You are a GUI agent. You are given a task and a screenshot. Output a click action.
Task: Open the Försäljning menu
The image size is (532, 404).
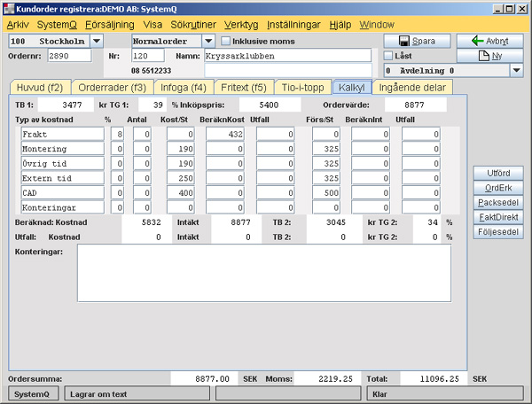coord(110,25)
